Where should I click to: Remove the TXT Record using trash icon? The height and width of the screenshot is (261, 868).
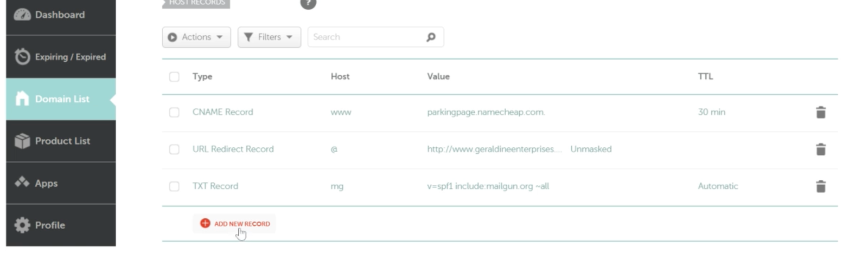[x=820, y=186]
